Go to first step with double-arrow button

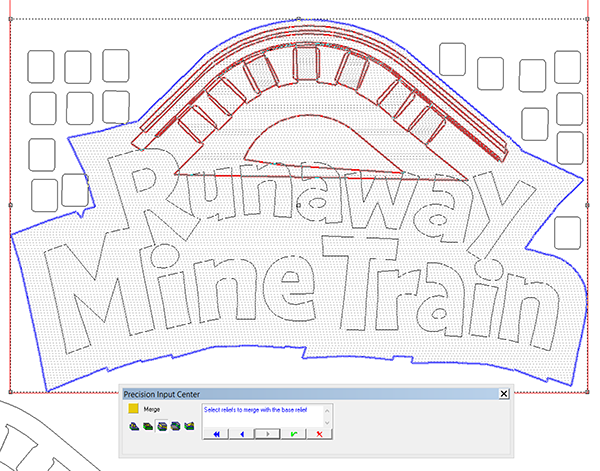pos(216,434)
